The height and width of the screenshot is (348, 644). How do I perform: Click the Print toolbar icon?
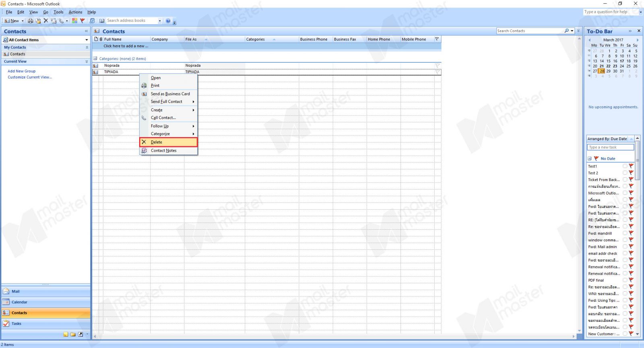pos(30,21)
